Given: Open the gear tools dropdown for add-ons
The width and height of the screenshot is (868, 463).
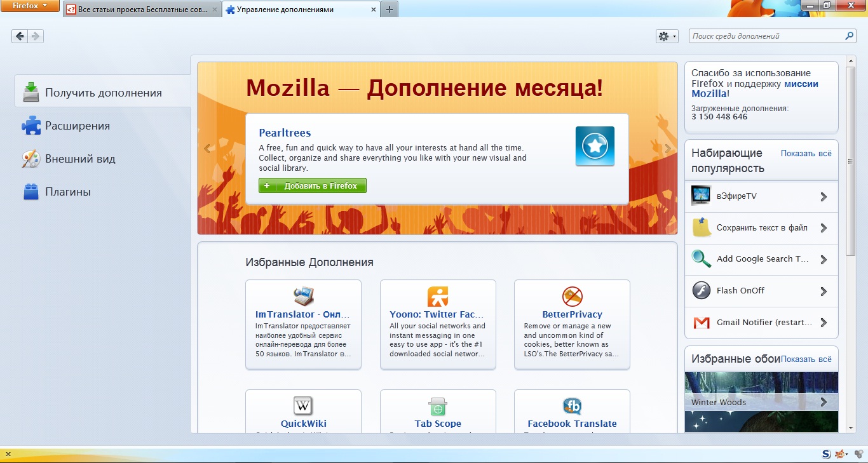Looking at the screenshot, I should coord(667,36).
